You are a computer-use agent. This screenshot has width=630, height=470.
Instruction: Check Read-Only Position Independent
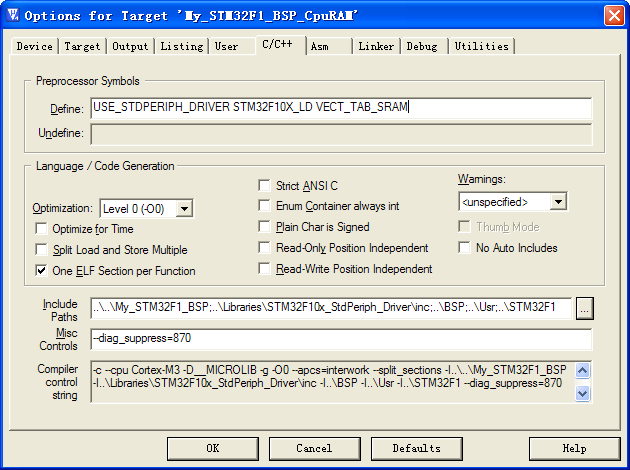point(264,247)
